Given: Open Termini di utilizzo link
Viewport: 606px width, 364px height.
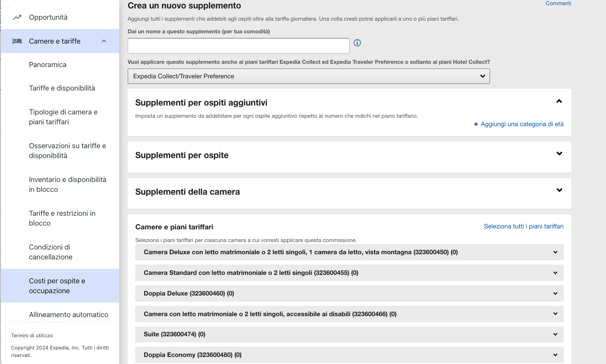Looking at the screenshot, I should [32, 336].
